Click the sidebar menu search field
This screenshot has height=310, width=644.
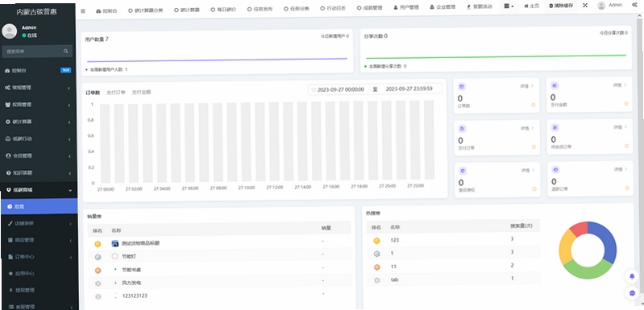(37, 52)
